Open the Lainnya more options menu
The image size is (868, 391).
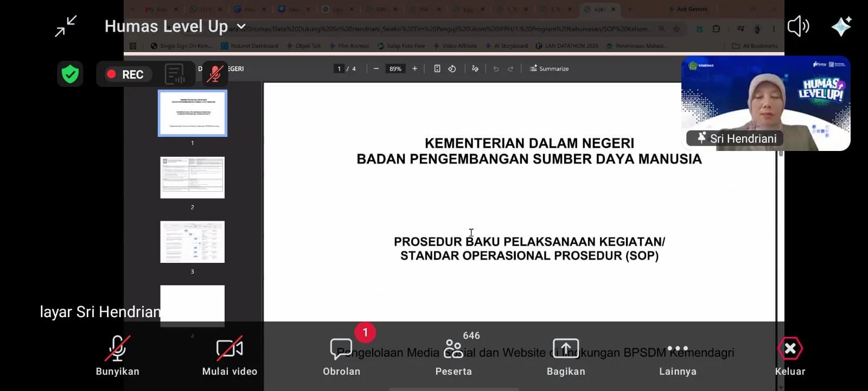click(x=678, y=356)
